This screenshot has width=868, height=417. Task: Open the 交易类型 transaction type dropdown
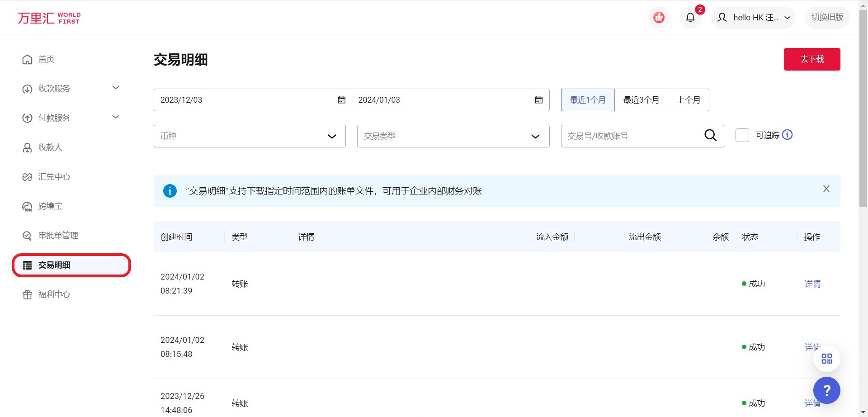click(x=535, y=136)
